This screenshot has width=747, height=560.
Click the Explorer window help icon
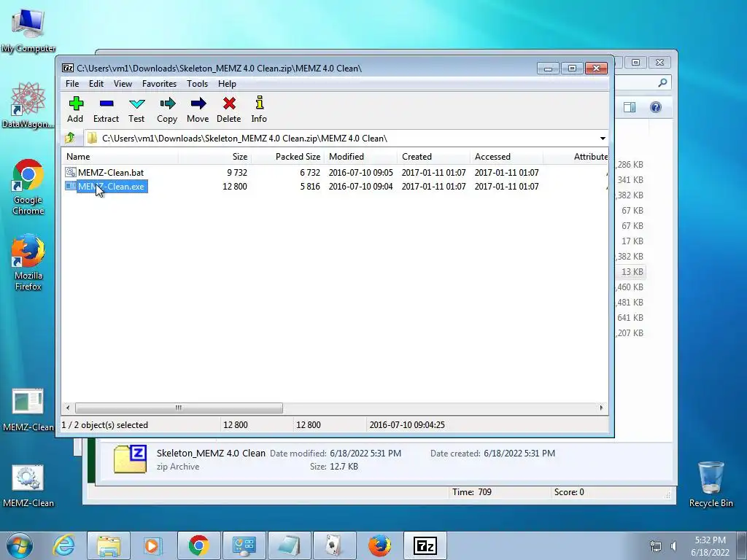(x=656, y=107)
